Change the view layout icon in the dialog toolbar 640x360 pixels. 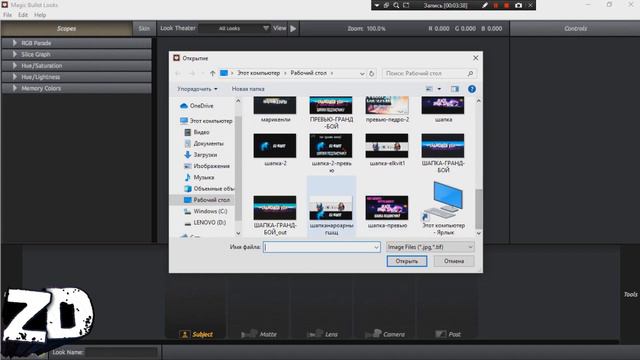pos(429,89)
